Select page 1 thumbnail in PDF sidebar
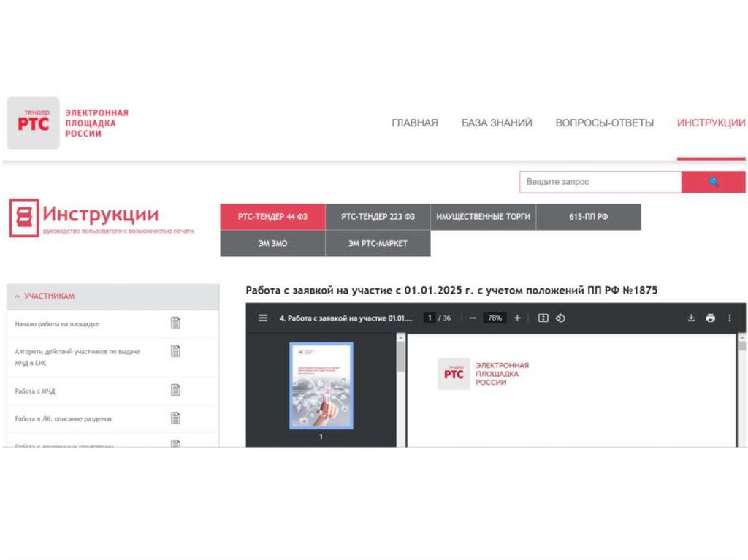Viewport: 748px width, 560px height. click(x=321, y=386)
